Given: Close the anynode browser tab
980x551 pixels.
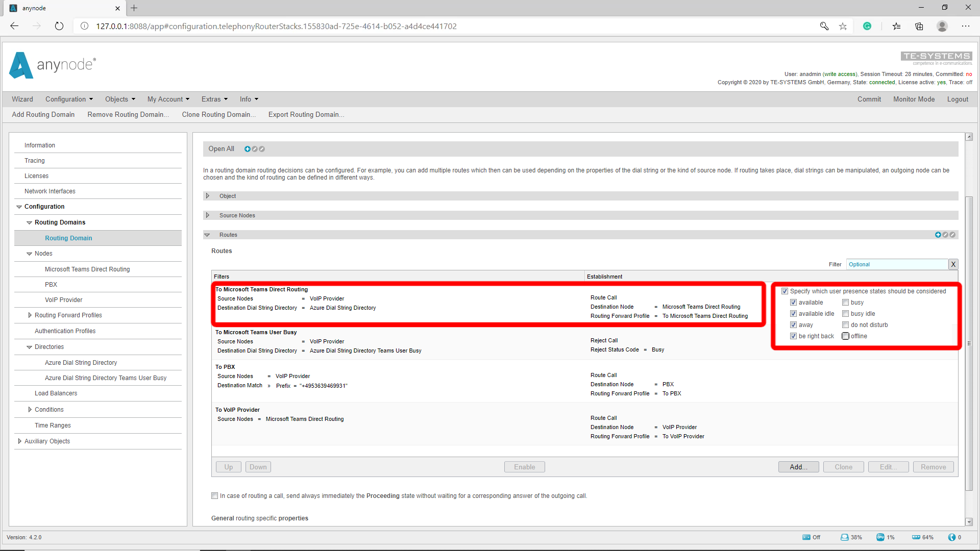Looking at the screenshot, I should pos(117,8).
